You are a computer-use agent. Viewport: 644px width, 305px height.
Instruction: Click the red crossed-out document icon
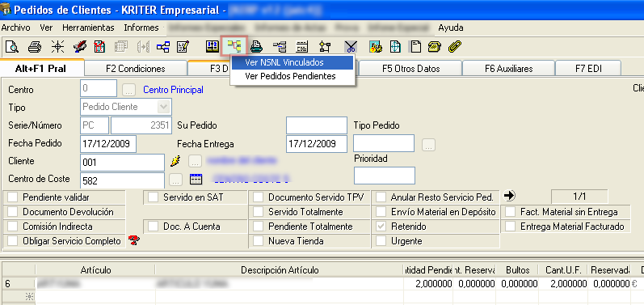pos(100,46)
